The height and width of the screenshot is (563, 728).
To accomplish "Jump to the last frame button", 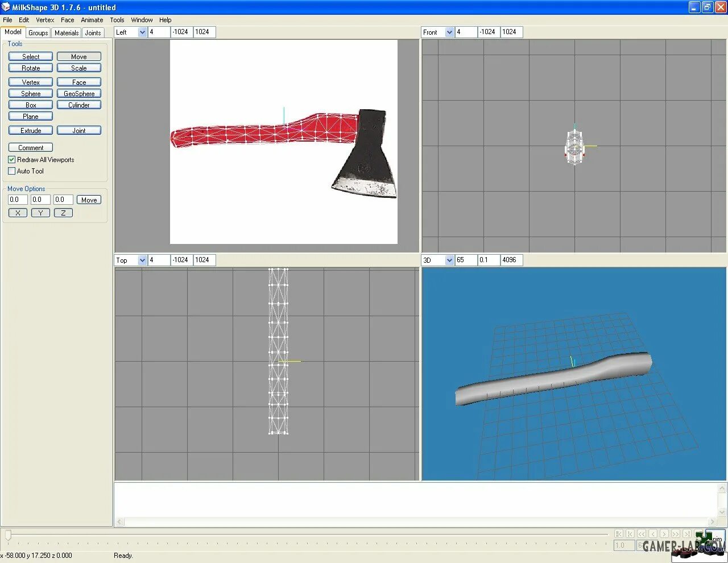I will tap(687, 533).
